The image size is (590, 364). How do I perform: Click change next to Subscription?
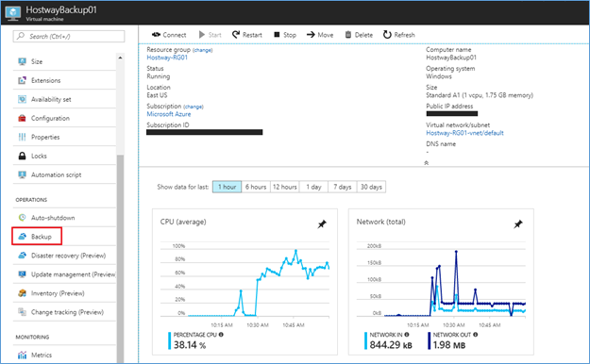click(194, 107)
